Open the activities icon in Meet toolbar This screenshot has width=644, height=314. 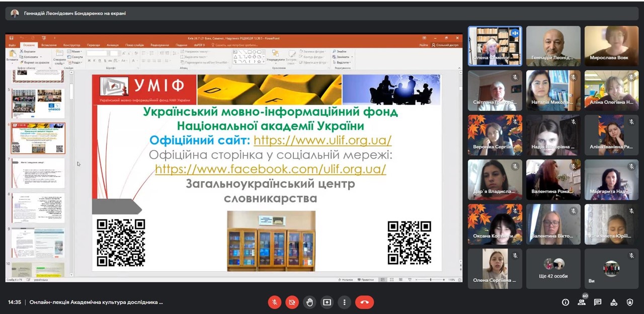(614, 302)
